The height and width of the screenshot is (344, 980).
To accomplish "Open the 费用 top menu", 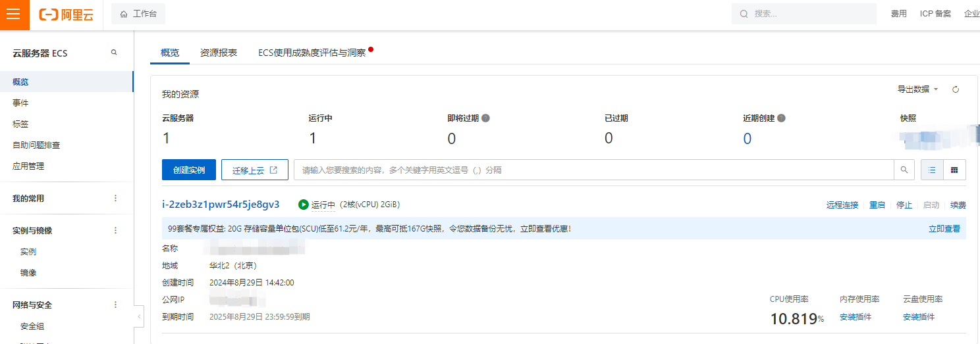I will click(899, 14).
